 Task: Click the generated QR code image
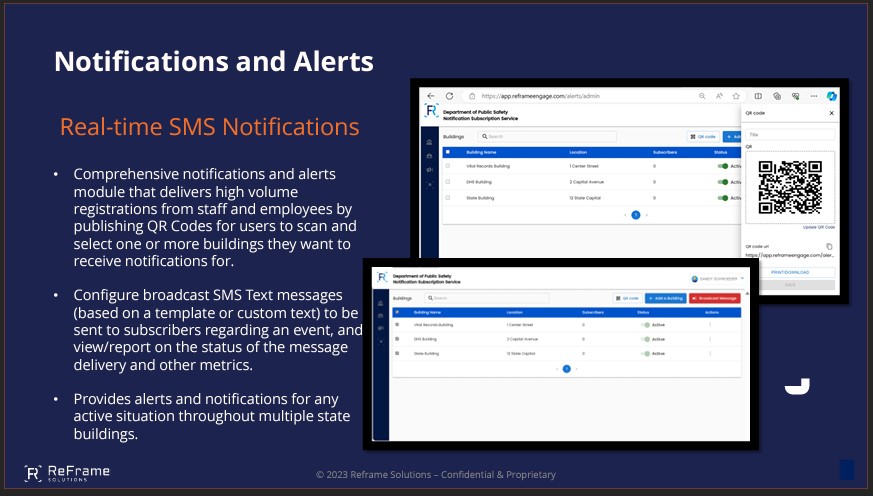[x=790, y=187]
